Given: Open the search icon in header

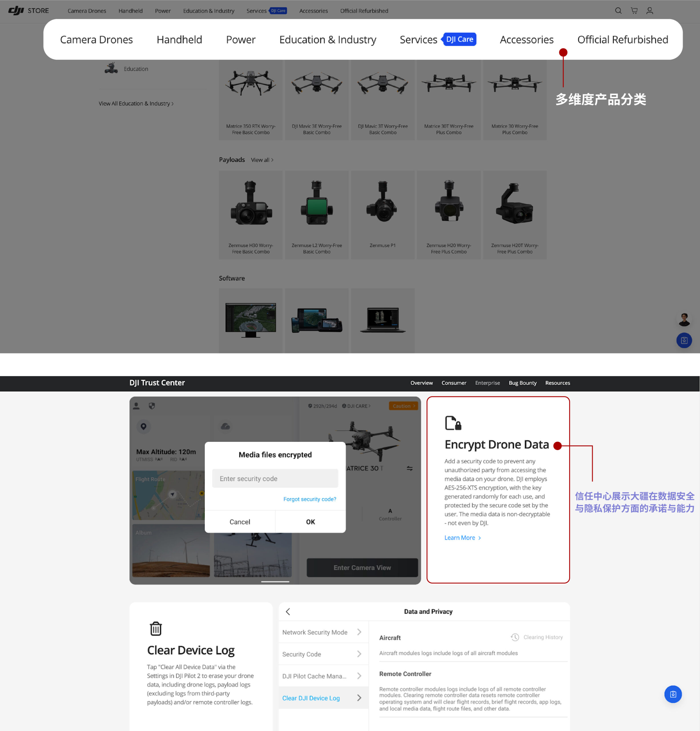Looking at the screenshot, I should pyautogui.click(x=618, y=11).
